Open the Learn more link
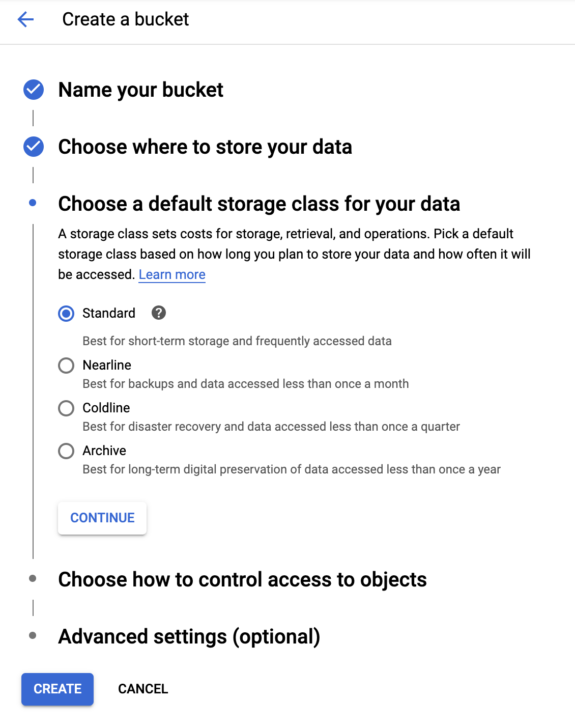The height and width of the screenshot is (728, 575). pos(172,275)
